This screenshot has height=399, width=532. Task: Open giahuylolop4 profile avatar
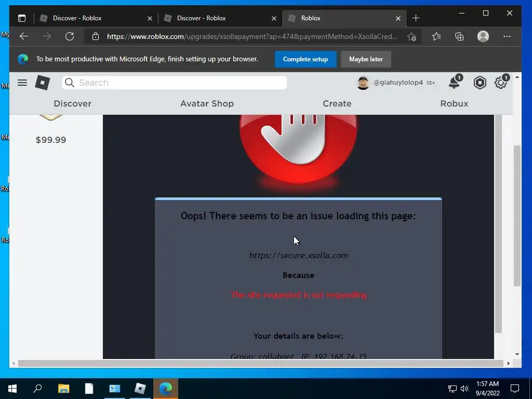click(363, 83)
